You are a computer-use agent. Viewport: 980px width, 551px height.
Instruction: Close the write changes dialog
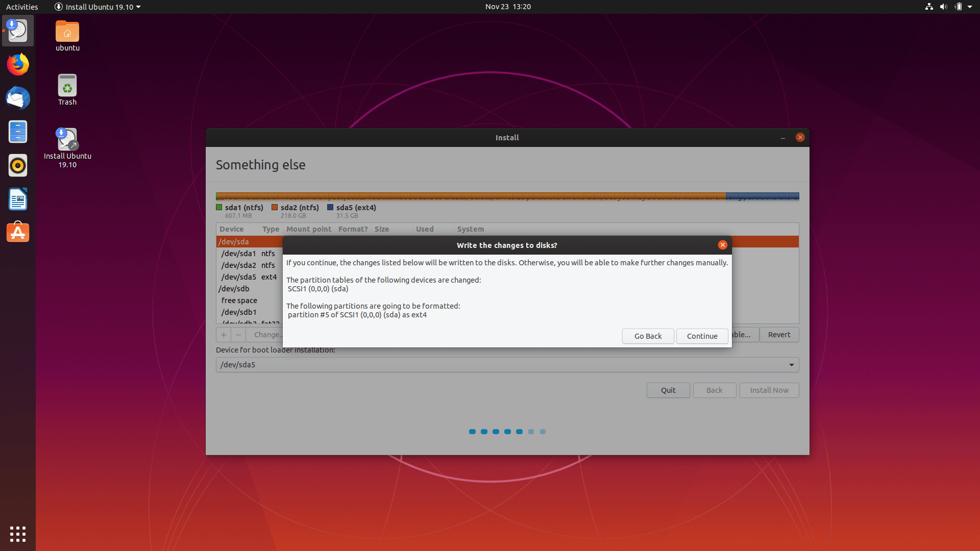pos(722,245)
